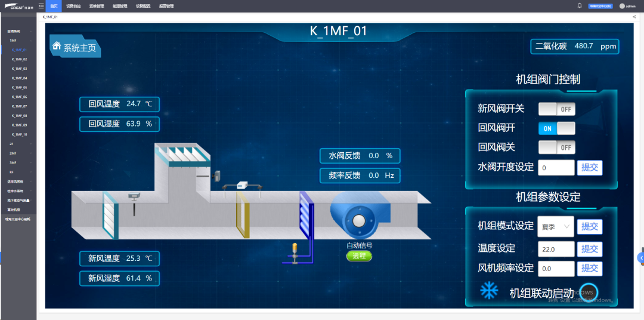Submit the 水阀开度设定 value
The height and width of the screenshot is (320, 644).
point(589,168)
